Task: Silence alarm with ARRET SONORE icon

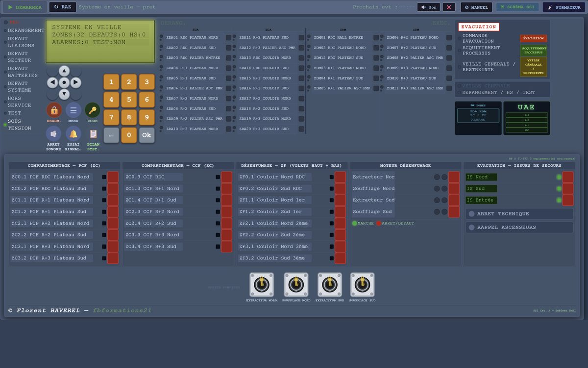Action: pyautogui.click(x=54, y=133)
